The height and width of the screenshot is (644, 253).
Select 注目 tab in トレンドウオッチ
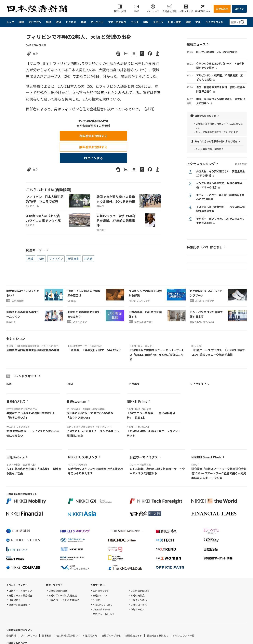[70, 384]
